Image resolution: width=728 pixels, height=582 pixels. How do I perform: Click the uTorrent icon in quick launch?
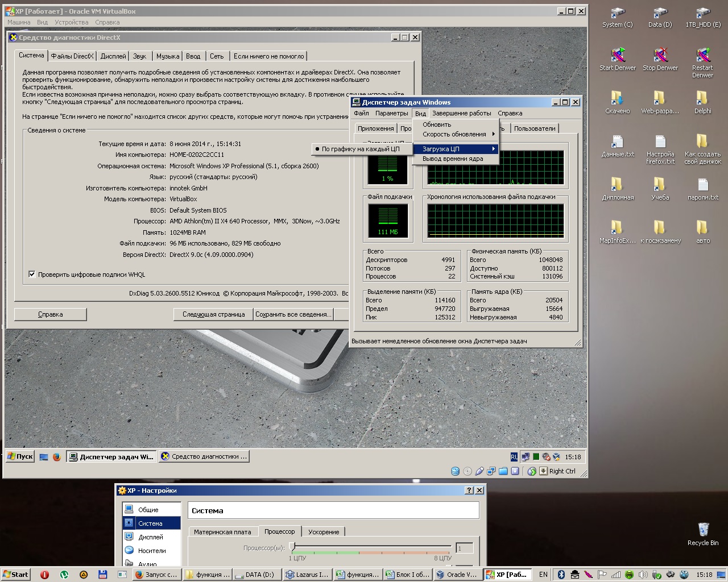(64, 575)
